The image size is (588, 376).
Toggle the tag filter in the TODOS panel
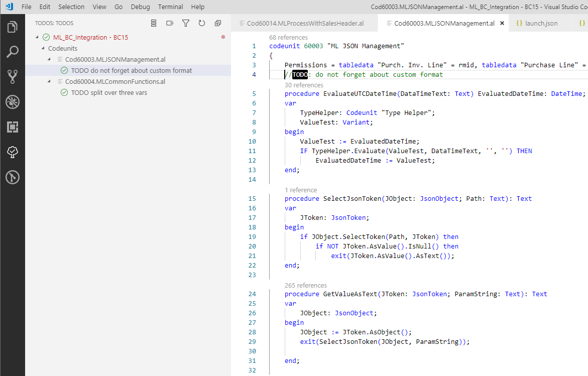pyautogui.click(x=169, y=23)
